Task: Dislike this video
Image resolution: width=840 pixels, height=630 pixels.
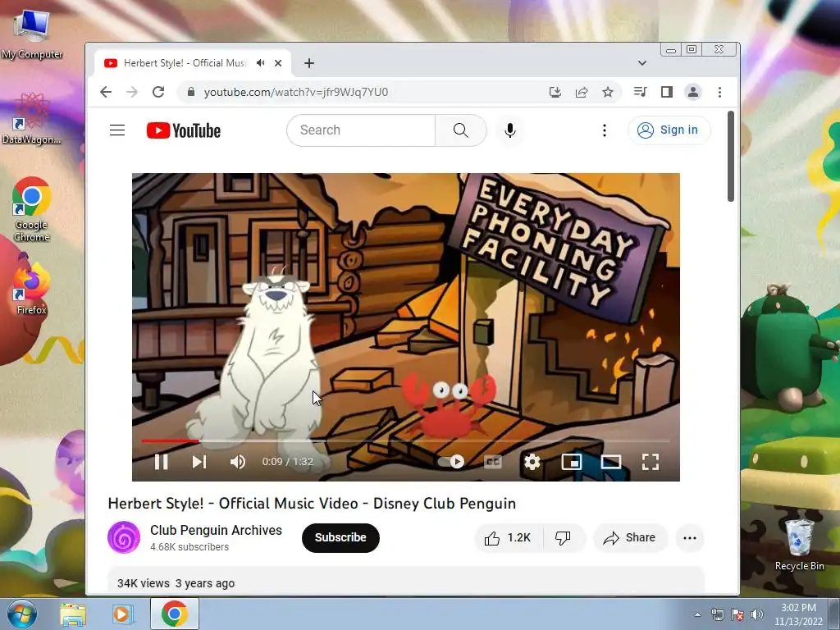Action: coord(564,538)
